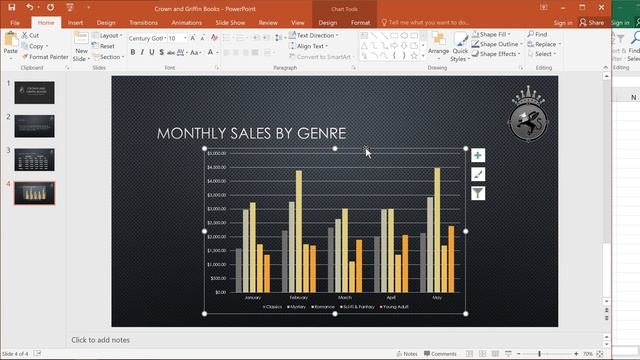
Task: Choose a Shape Outline color
Action: pyautogui.click(x=497, y=44)
